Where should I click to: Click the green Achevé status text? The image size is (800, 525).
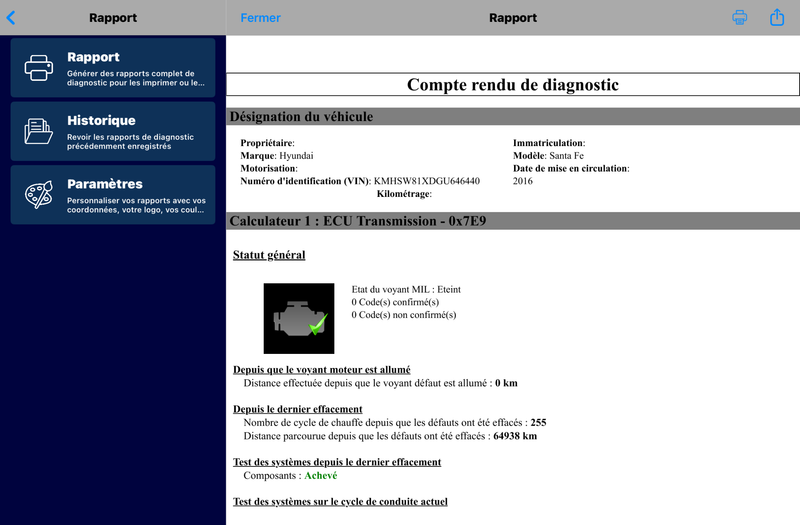pyautogui.click(x=320, y=476)
